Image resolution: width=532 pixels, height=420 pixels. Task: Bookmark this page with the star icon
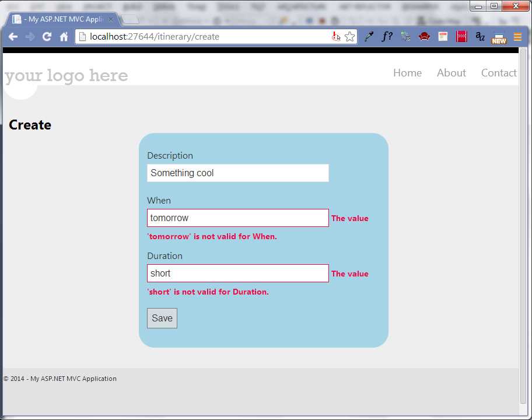coord(349,36)
